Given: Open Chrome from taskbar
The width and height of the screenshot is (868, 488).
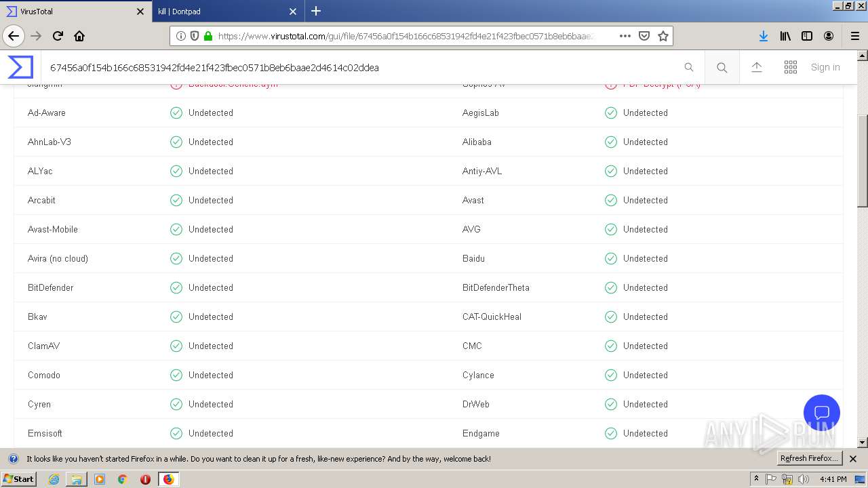Looking at the screenshot, I should tap(123, 479).
